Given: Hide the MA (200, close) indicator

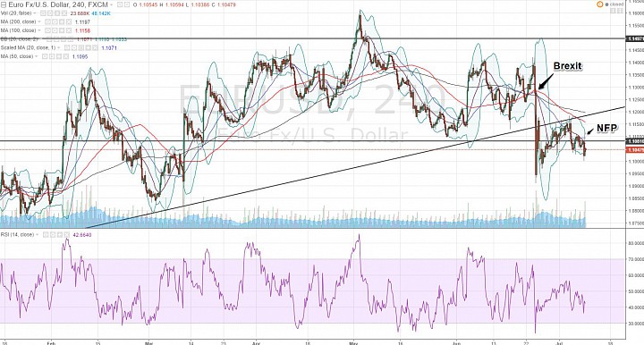Looking at the screenshot, I should tap(47, 21).
